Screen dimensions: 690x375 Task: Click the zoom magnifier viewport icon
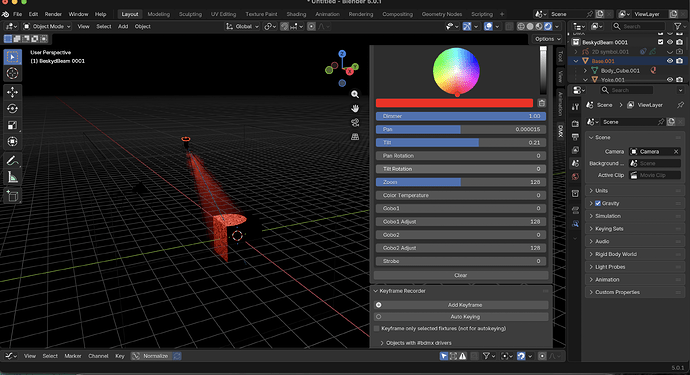coord(355,94)
